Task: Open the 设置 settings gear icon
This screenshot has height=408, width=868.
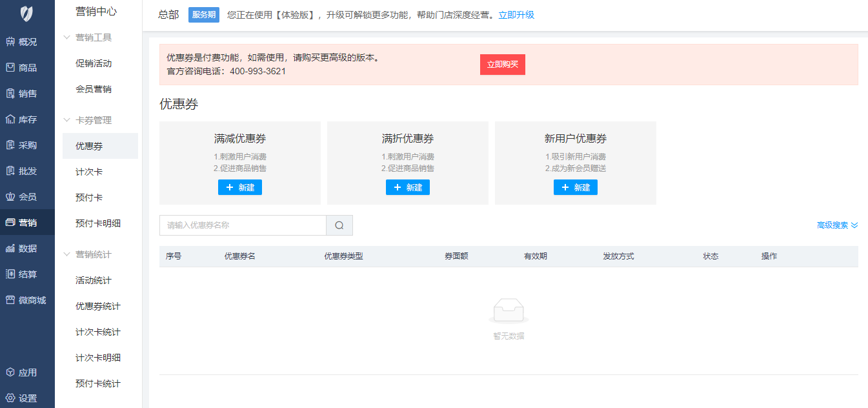Action: (10, 398)
